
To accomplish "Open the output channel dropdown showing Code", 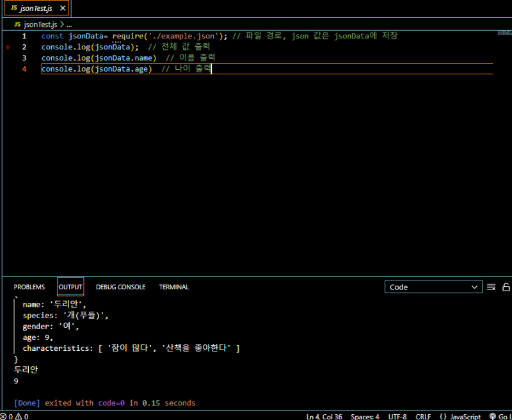I will (433, 287).
